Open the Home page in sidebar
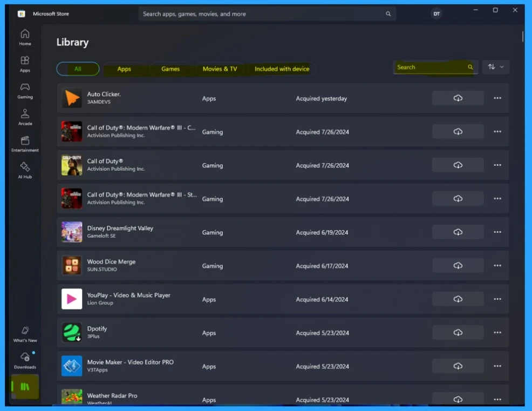532x411 pixels. 25,37
